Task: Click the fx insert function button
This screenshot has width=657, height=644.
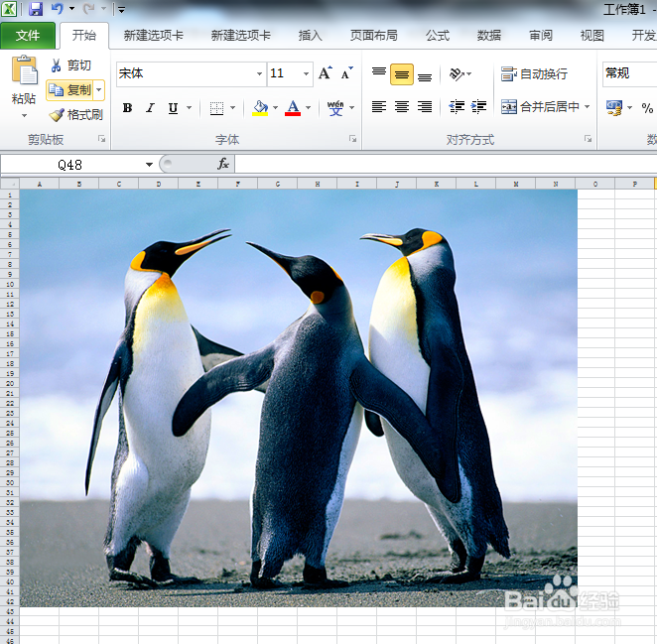Action: click(x=223, y=164)
